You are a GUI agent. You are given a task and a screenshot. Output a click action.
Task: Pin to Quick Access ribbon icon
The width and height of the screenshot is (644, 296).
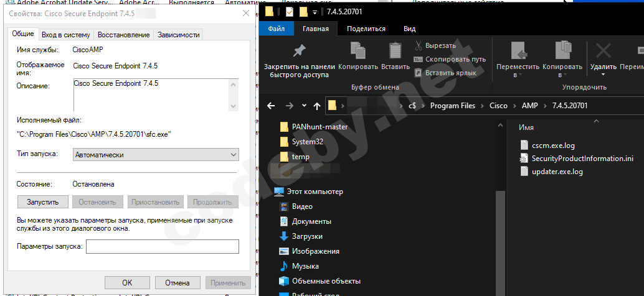(x=300, y=51)
